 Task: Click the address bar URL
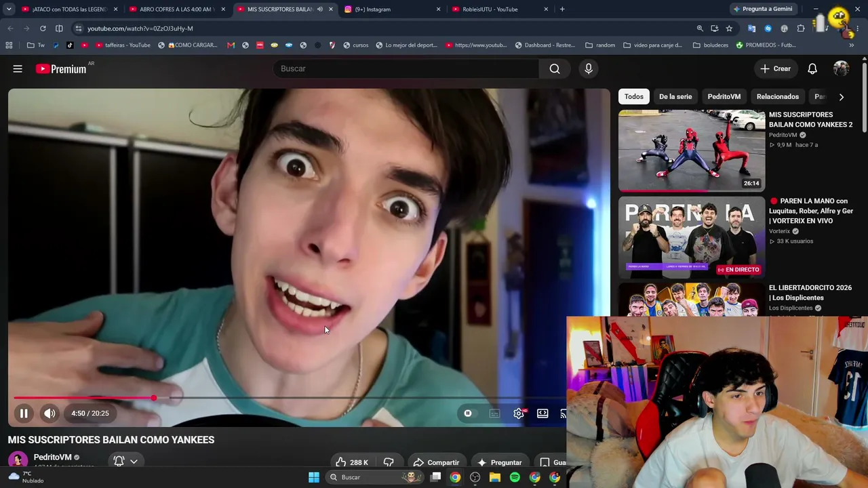[140, 28]
